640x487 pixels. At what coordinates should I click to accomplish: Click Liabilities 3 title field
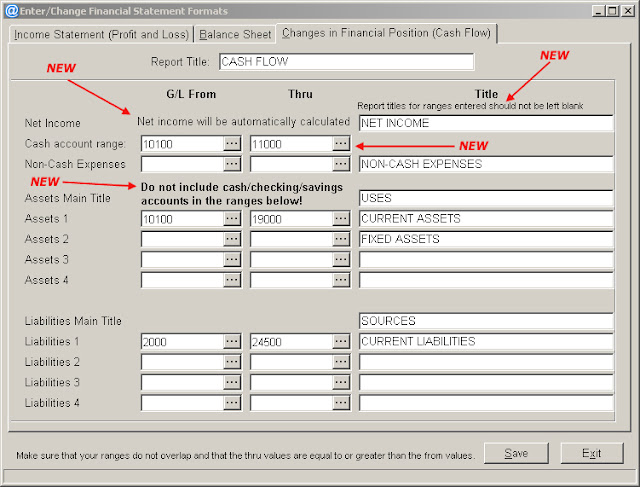pos(486,382)
